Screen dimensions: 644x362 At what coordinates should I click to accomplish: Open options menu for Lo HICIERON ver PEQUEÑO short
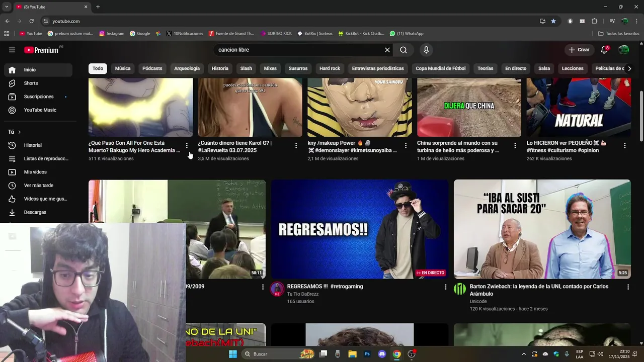[625, 145]
